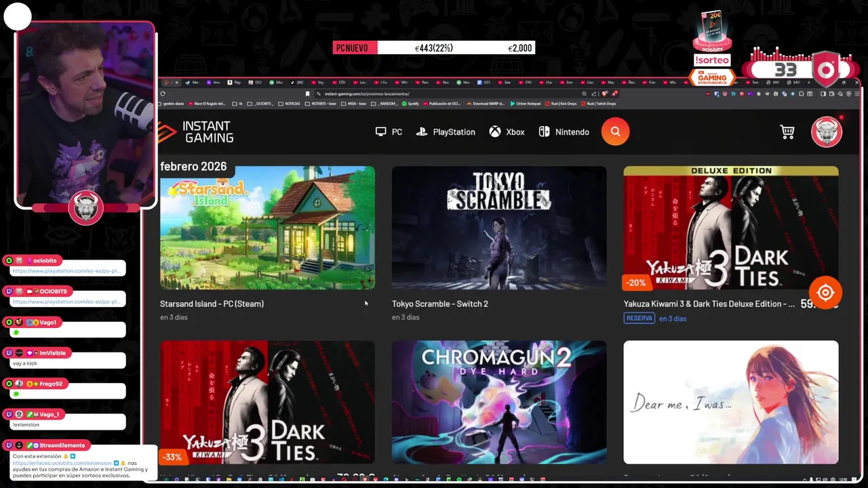Open the MISA - base bookmark folder
868x488 pixels.
[x=355, y=104]
